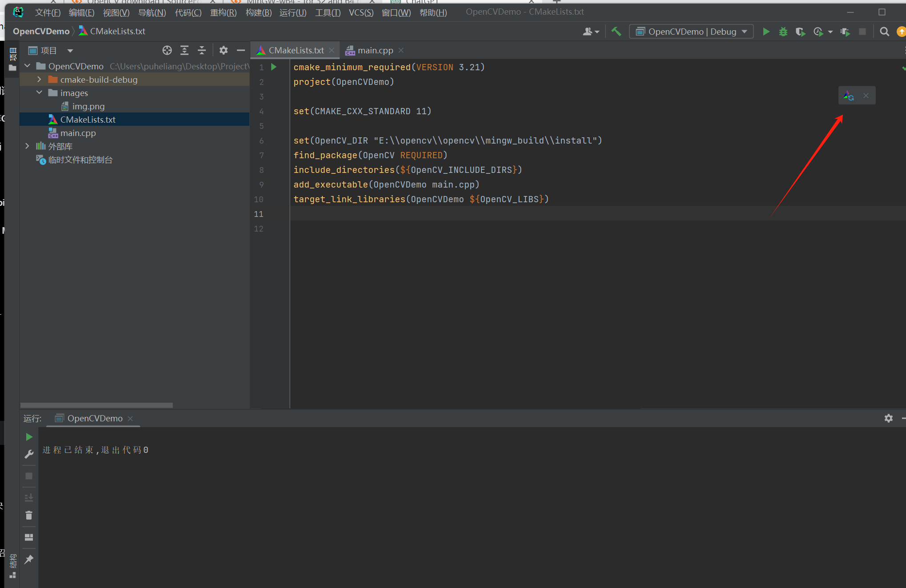The width and height of the screenshot is (906, 588).
Task: Open the 帮助(H) menu
Action: 433,12
